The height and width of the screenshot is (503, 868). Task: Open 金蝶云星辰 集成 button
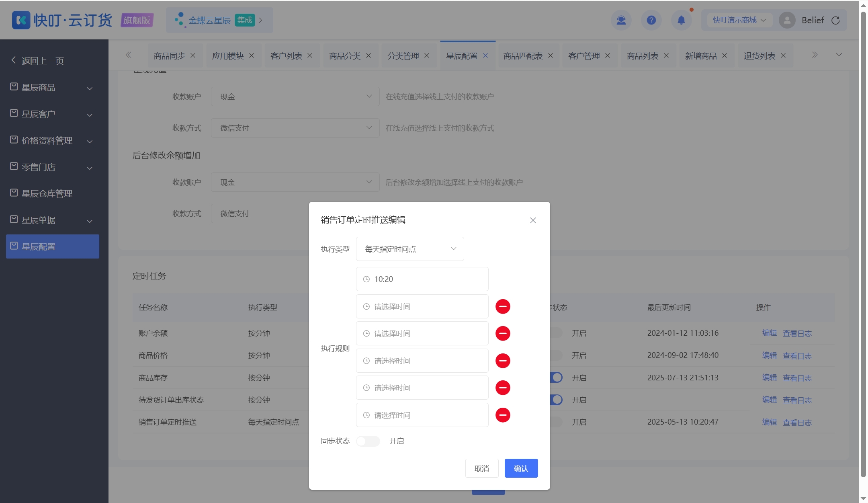tap(219, 20)
